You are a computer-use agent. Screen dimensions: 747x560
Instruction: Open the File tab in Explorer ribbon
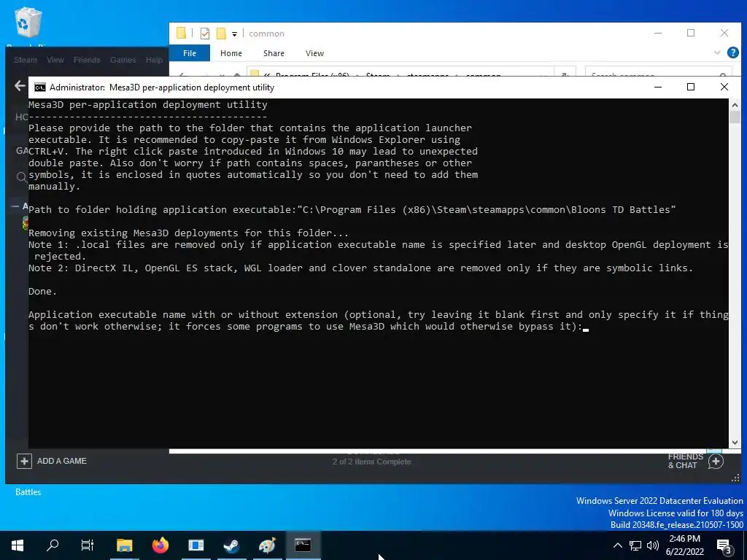click(x=190, y=53)
